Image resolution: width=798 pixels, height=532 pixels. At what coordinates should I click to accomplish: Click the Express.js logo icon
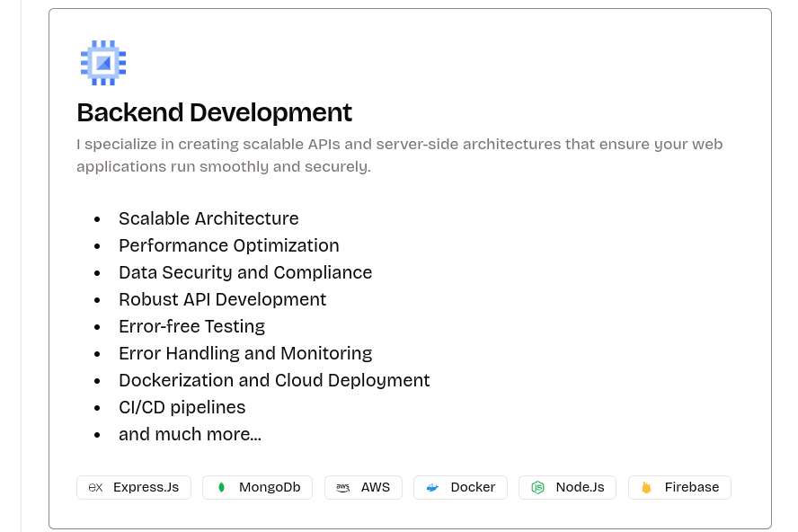point(95,487)
